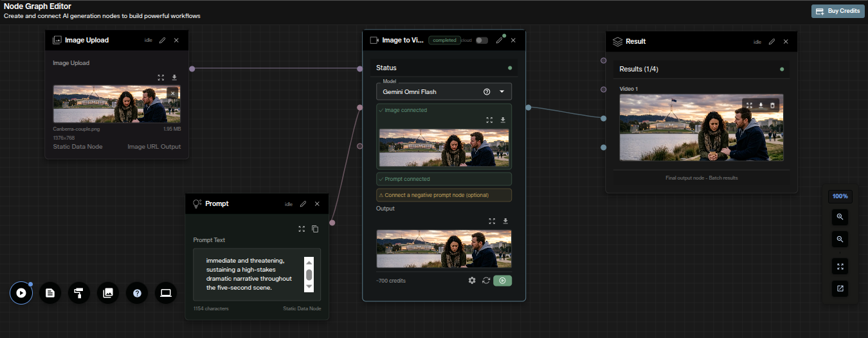
Task: Open the help toolbar icon
Action: (137, 293)
